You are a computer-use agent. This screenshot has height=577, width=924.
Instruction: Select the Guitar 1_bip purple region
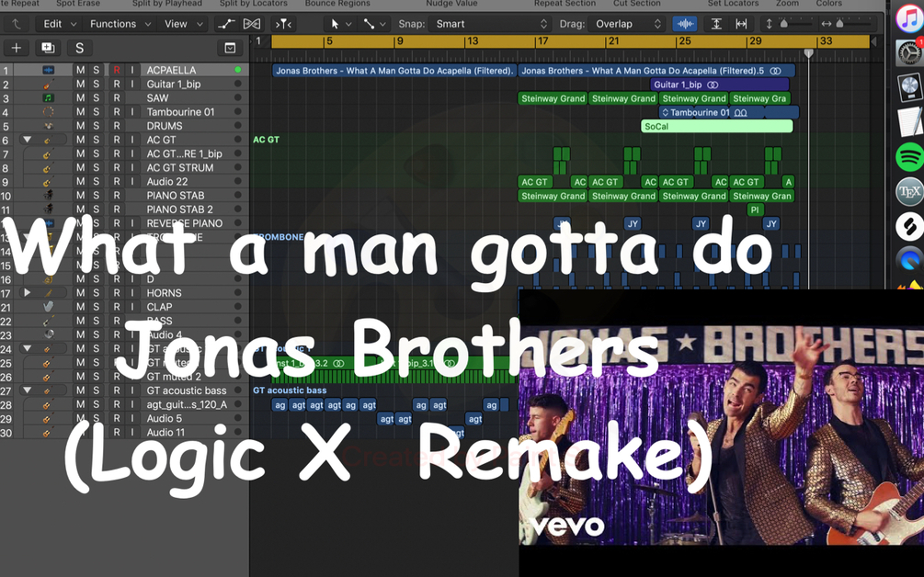tap(720, 85)
